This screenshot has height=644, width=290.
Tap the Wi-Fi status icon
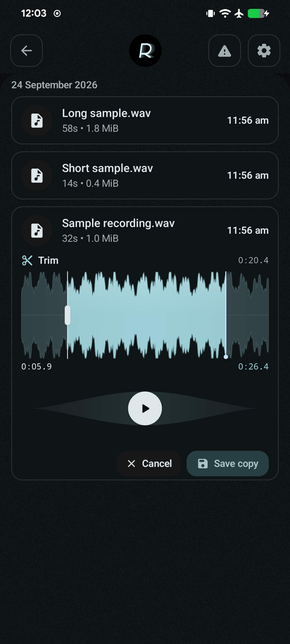click(225, 13)
